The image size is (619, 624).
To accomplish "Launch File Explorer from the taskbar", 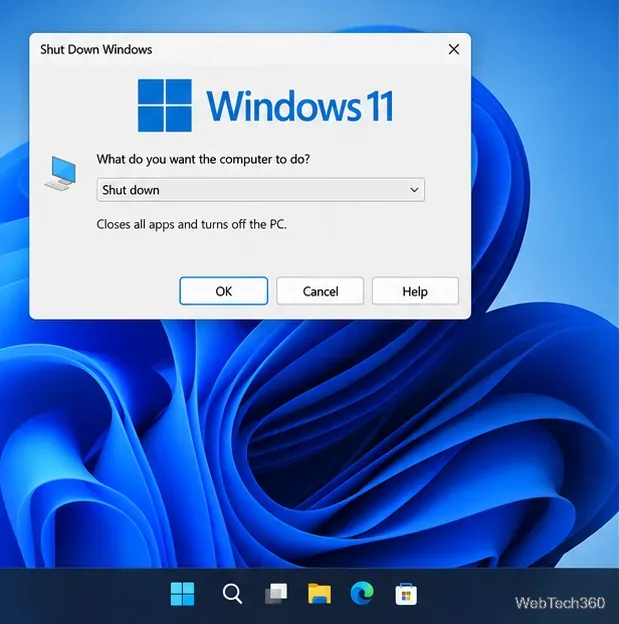I will pyautogui.click(x=319, y=594).
